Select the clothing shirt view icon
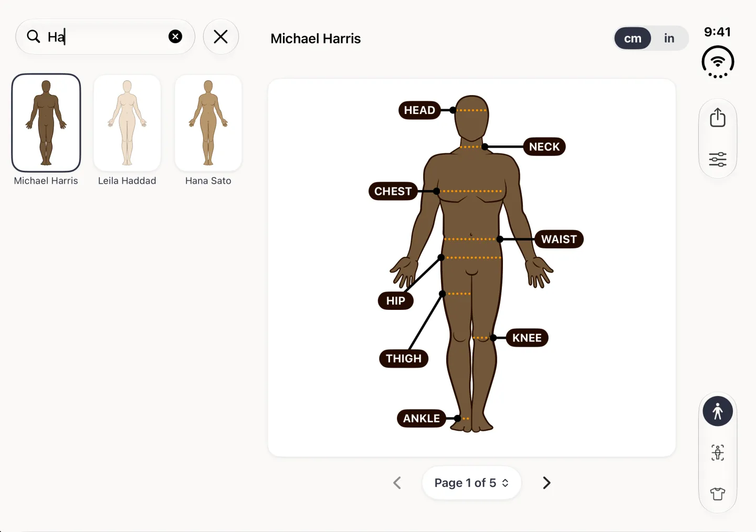756x532 pixels. pyautogui.click(x=718, y=494)
